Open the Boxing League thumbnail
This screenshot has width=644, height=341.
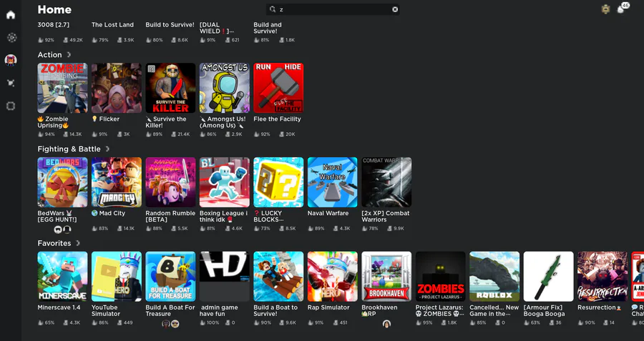click(x=225, y=182)
